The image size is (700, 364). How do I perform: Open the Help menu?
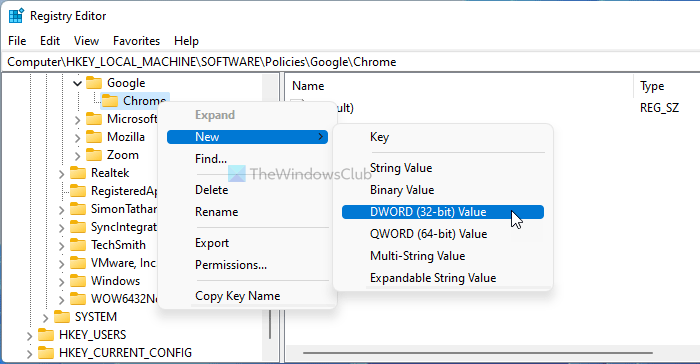pos(186,41)
